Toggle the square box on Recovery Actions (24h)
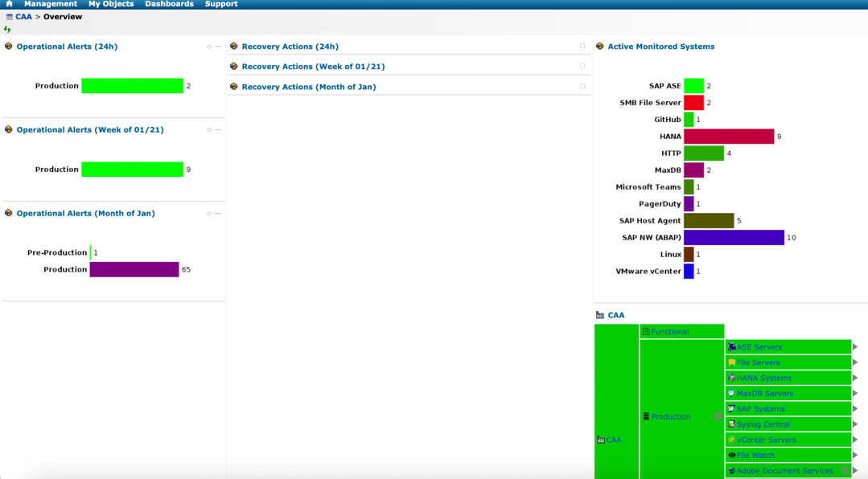The width and height of the screenshot is (868, 479). tap(582, 47)
